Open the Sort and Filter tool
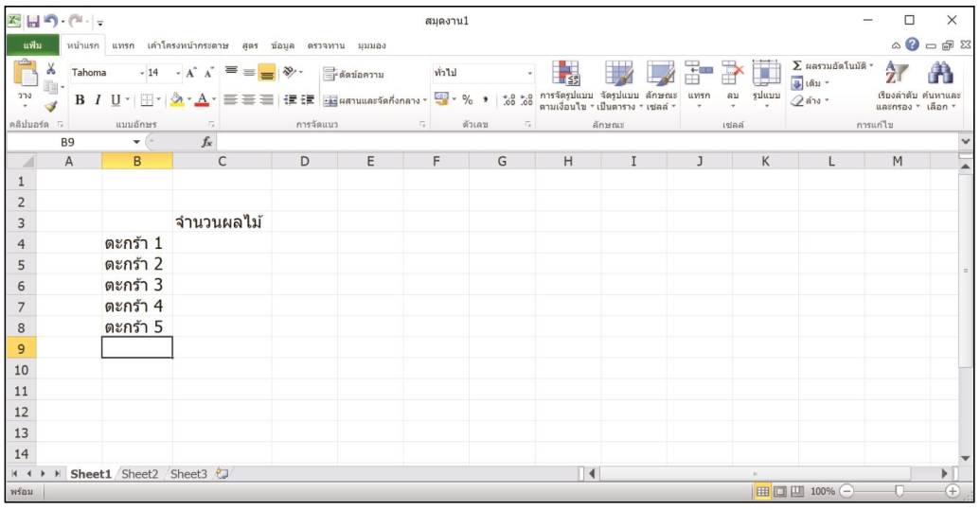This screenshot has width=980, height=510. [x=896, y=76]
